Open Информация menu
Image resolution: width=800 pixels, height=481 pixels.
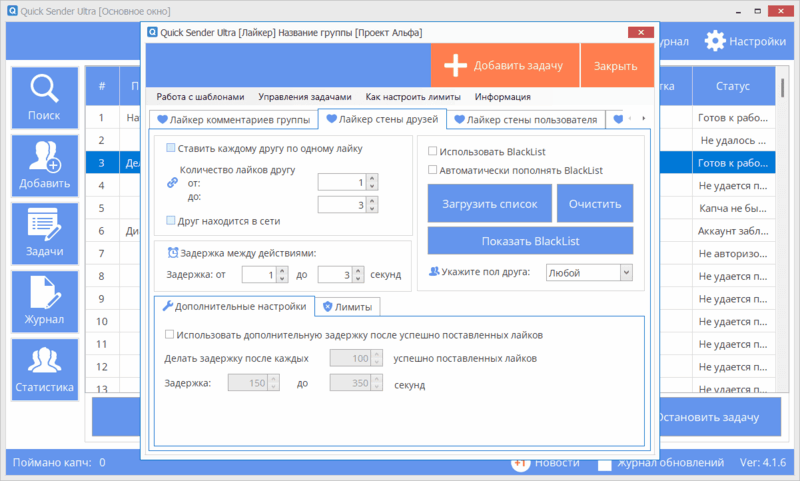(503, 96)
